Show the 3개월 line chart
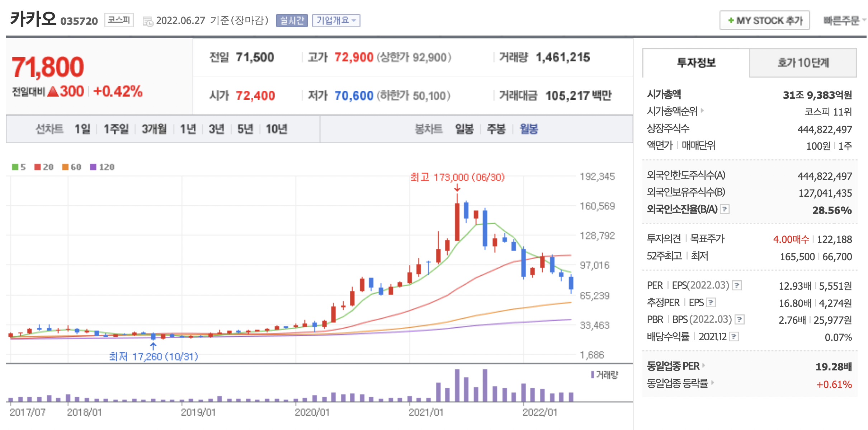The image size is (868, 430). click(x=154, y=129)
